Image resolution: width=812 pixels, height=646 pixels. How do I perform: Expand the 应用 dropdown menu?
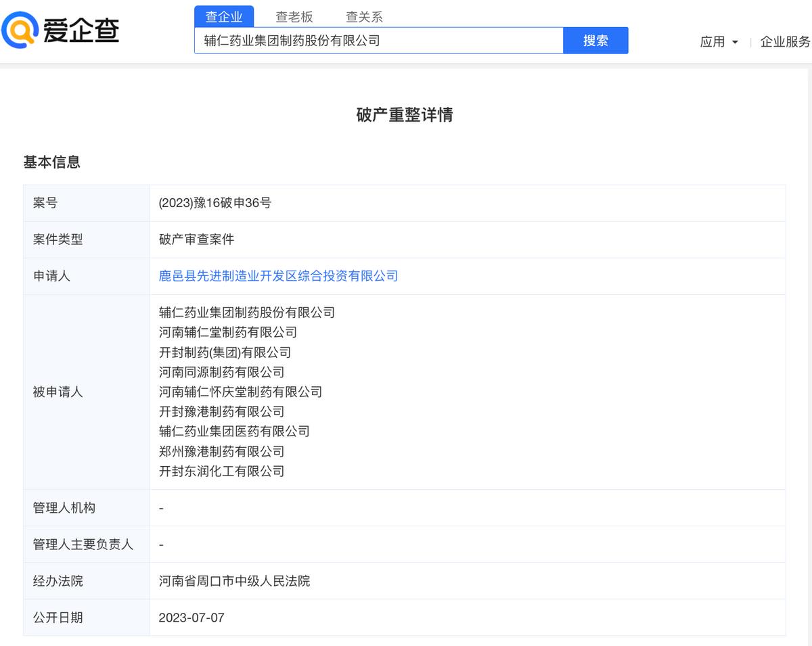tap(719, 42)
